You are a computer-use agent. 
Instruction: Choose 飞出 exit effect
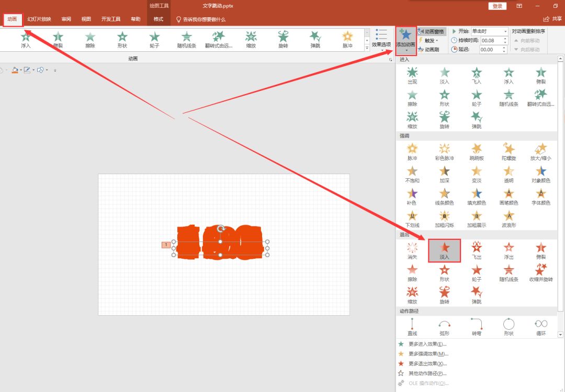pos(477,251)
